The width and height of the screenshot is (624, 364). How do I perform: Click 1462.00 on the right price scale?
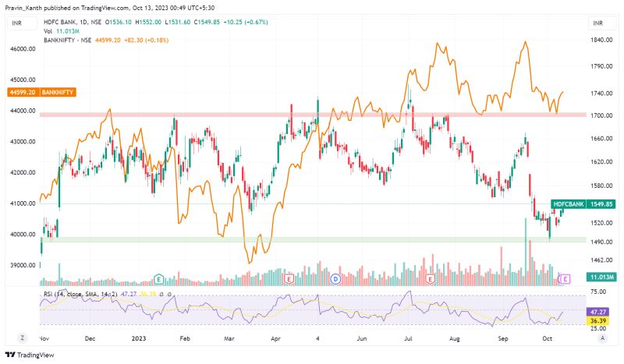pyautogui.click(x=601, y=260)
